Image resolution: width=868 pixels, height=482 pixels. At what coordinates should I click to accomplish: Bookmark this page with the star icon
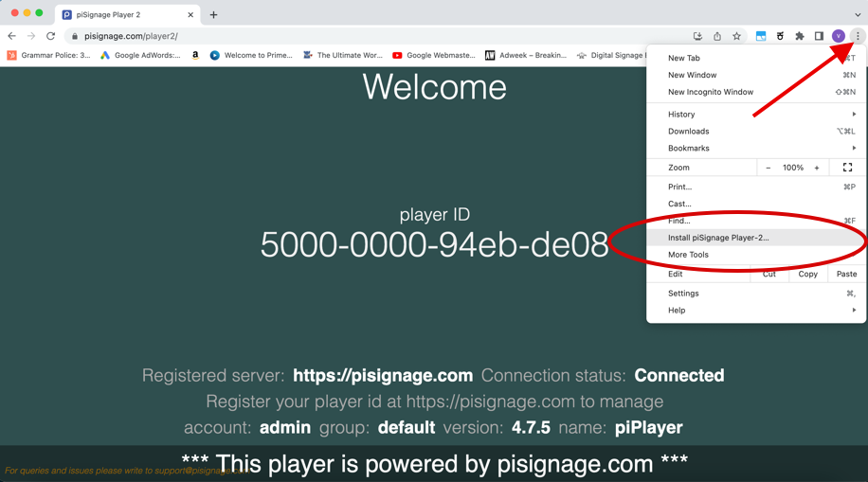[x=736, y=36]
